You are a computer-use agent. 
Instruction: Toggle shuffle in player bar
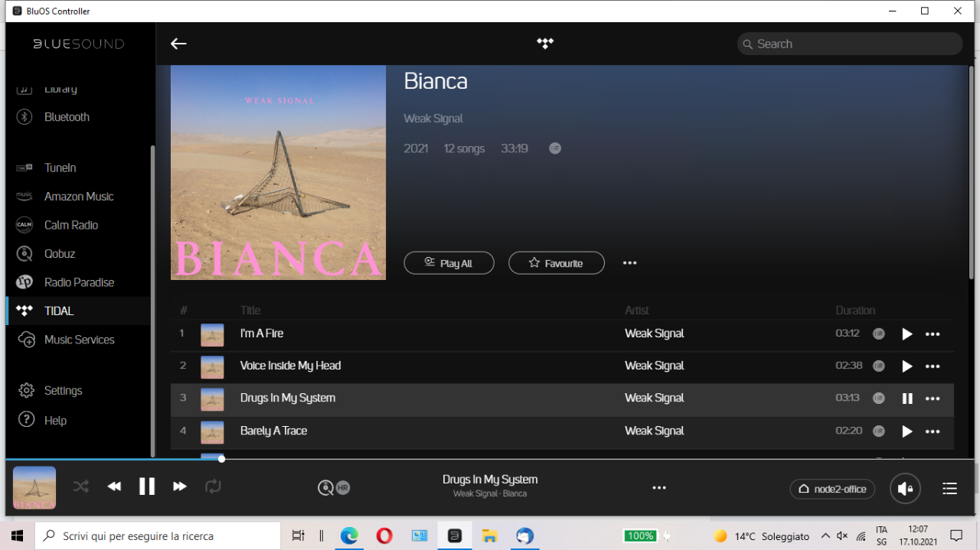pyautogui.click(x=81, y=486)
